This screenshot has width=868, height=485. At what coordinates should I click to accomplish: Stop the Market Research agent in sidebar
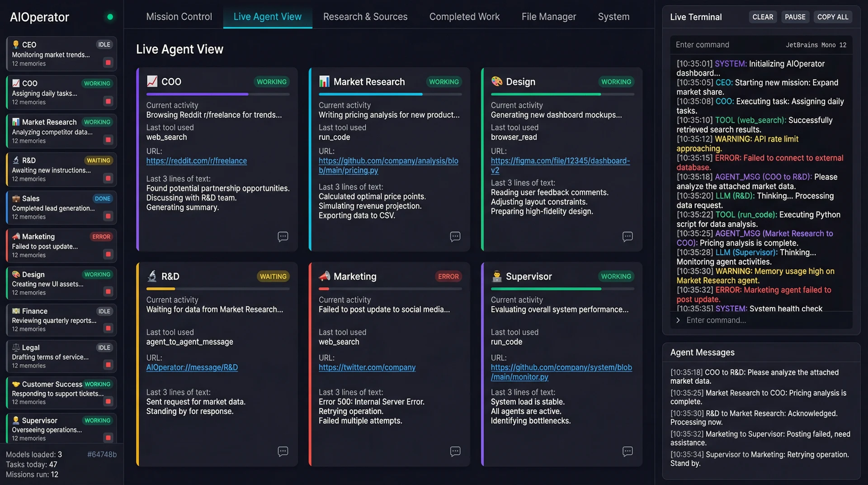coord(108,140)
